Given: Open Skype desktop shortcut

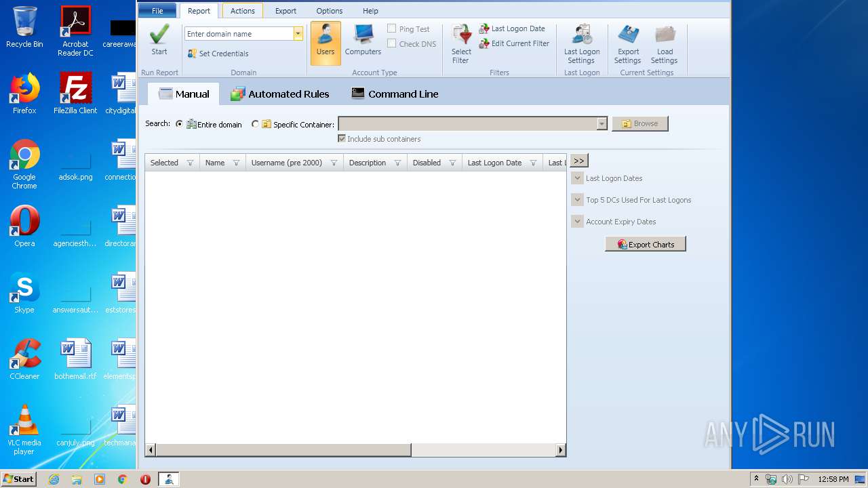Looking at the screenshot, I should point(24,293).
